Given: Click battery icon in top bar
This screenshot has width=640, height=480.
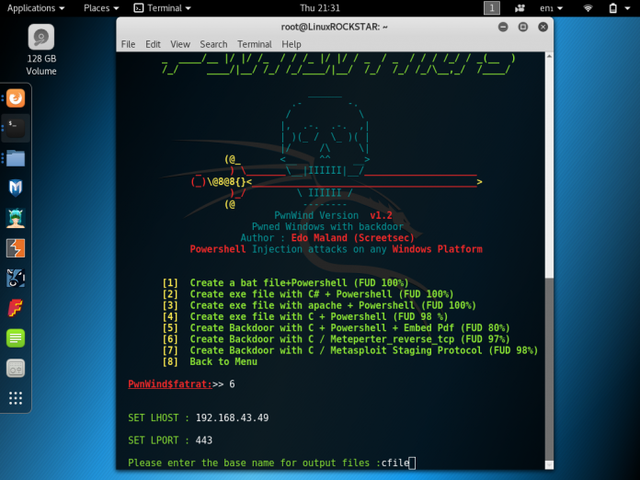Looking at the screenshot, I should tap(613, 8).
